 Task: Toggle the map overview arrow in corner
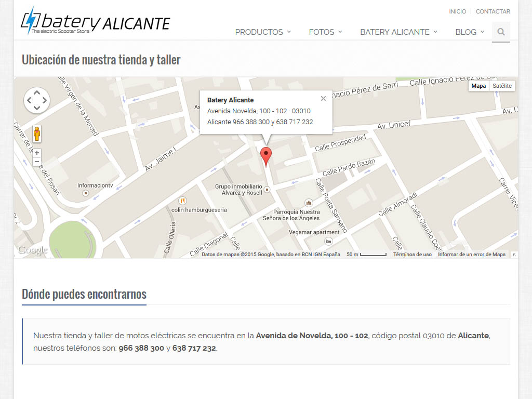[x=514, y=255]
